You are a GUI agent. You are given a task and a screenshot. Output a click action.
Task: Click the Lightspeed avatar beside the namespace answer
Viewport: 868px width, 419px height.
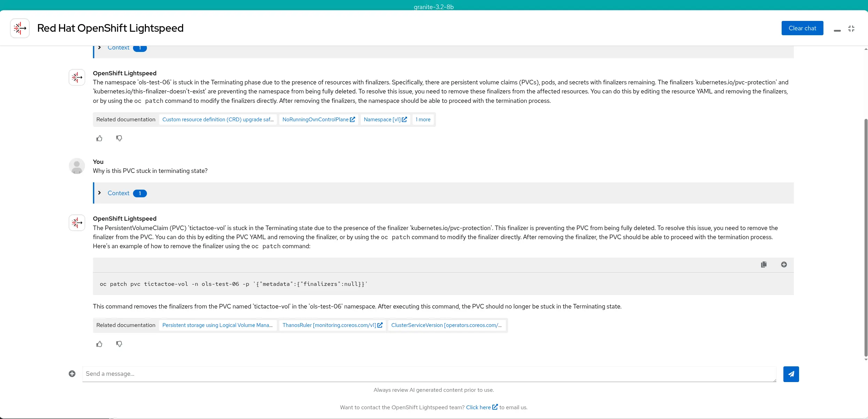click(77, 77)
